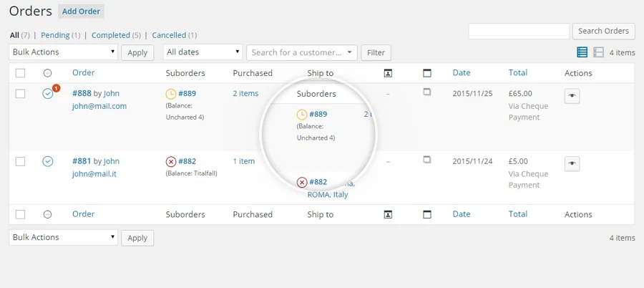The image size is (644, 288).
Task: Filter orders by Pending status
Action: tap(55, 35)
